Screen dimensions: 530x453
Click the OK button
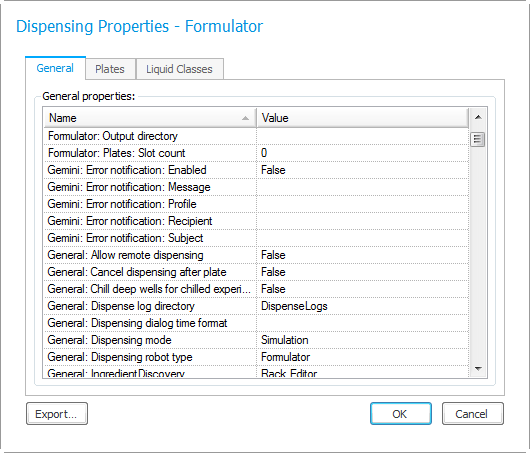click(401, 413)
